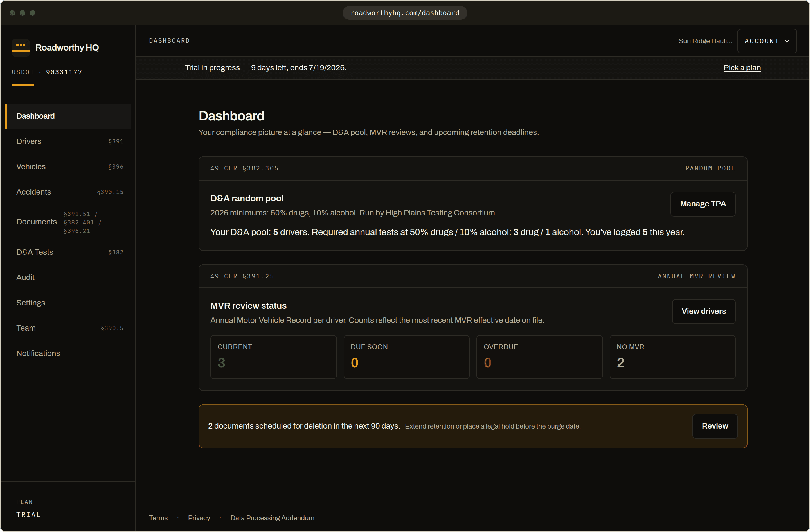
Task: Navigate to Accidents page
Action: (68, 192)
